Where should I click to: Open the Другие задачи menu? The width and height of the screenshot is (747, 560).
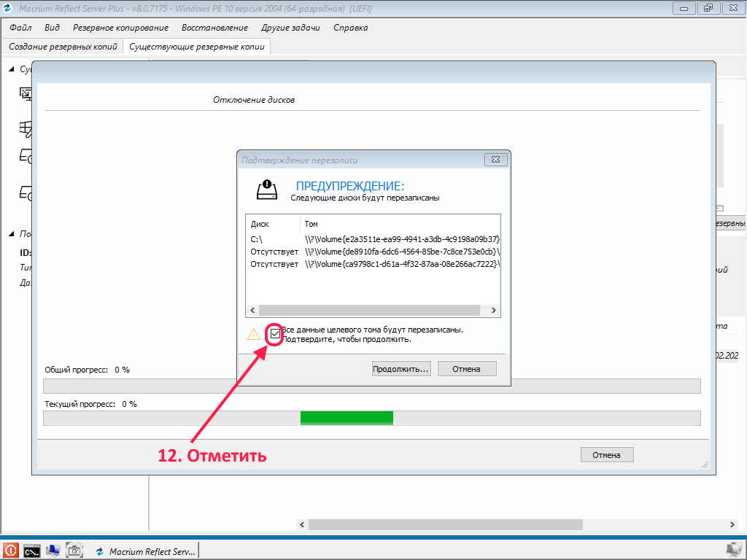tap(290, 28)
